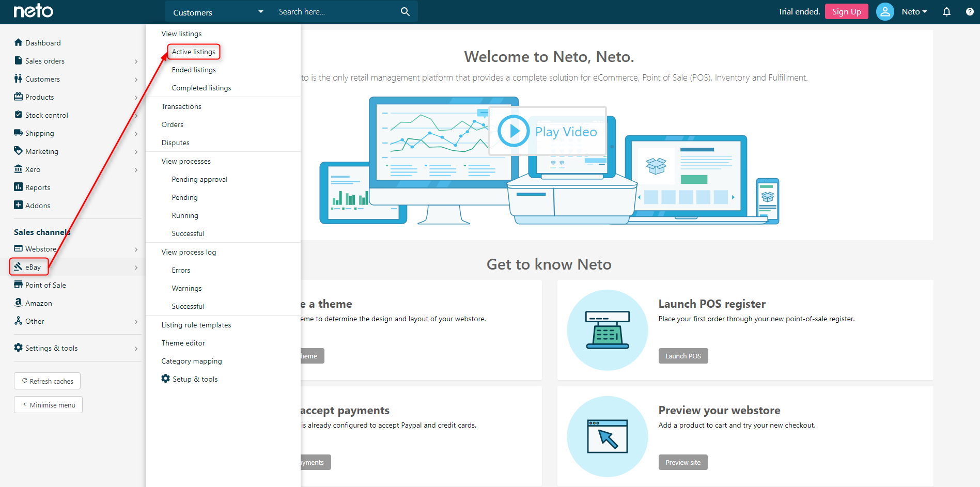Click the POS register illustration
This screenshot has height=487, width=980.
[608, 330]
